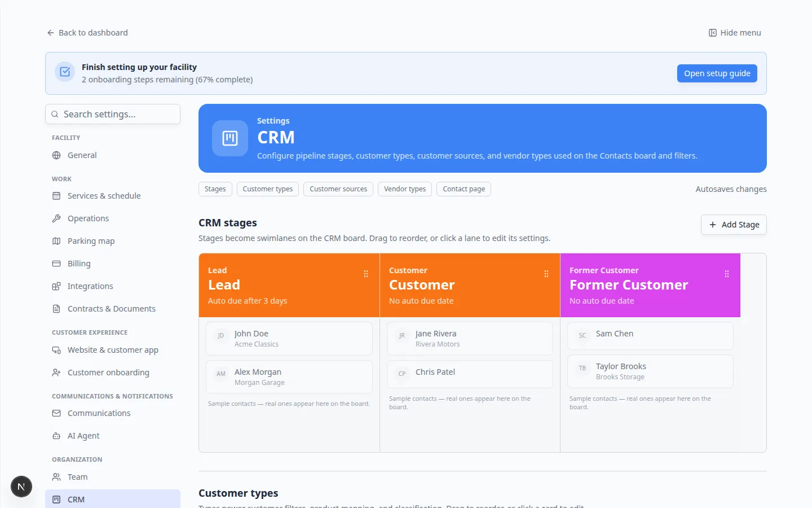Click the Chris Patel contact name
Image resolution: width=812 pixels, height=508 pixels.
(435, 372)
